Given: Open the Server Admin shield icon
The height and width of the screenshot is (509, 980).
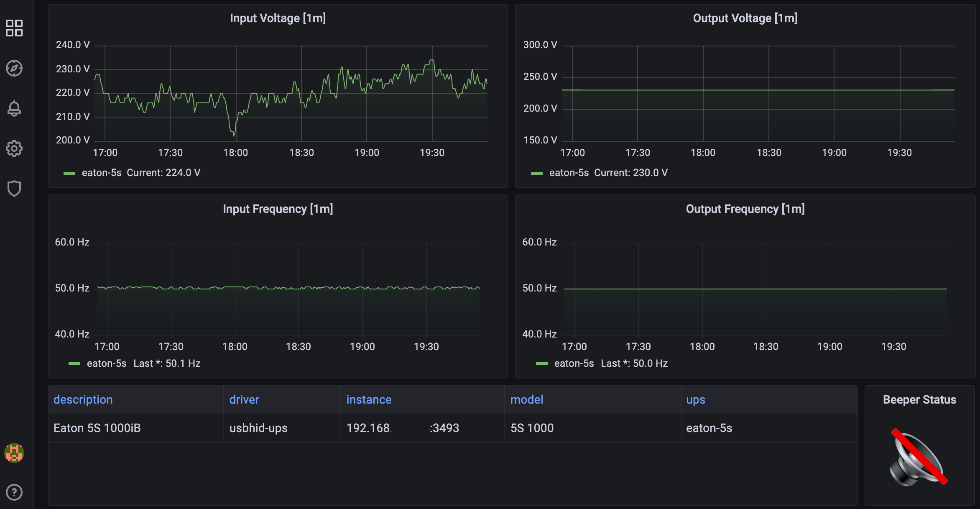Looking at the screenshot, I should pyautogui.click(x=14, y=189).
